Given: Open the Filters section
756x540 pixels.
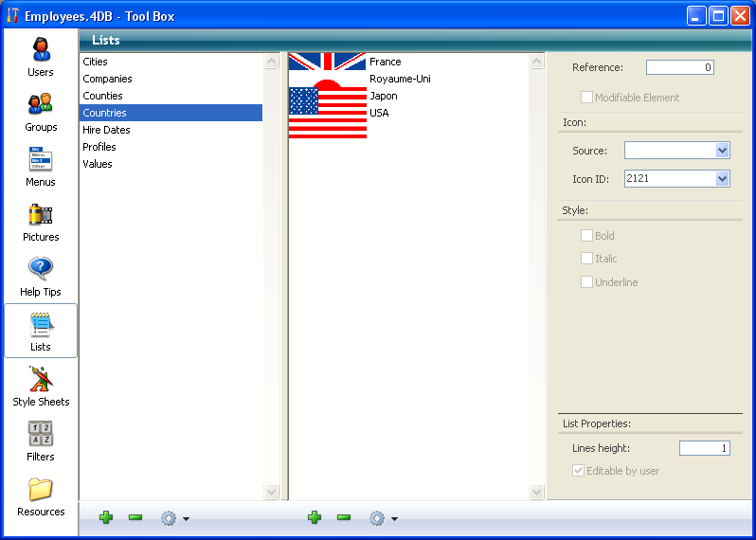Looking at the screenshot, I should 41,440.
